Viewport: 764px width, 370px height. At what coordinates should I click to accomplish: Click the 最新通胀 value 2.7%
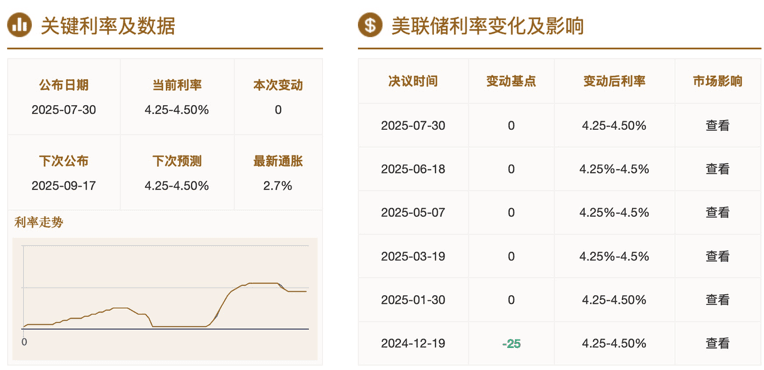278,186
